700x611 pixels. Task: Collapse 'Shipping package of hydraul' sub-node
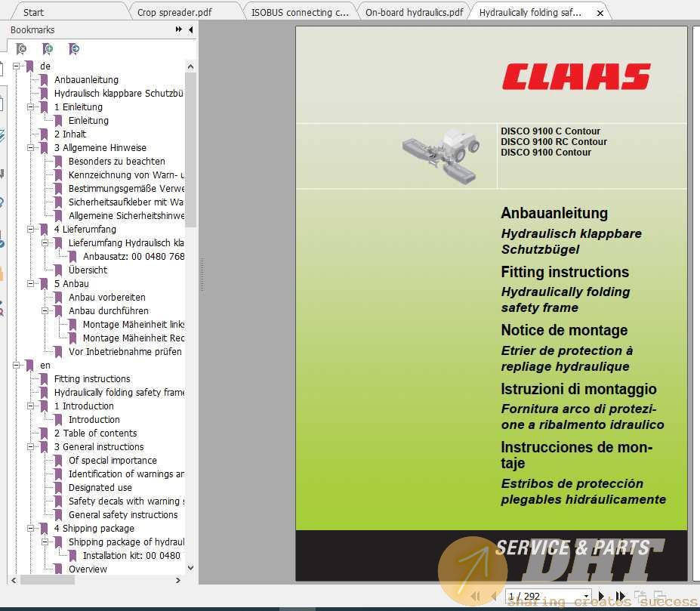(x=45, y=542)
